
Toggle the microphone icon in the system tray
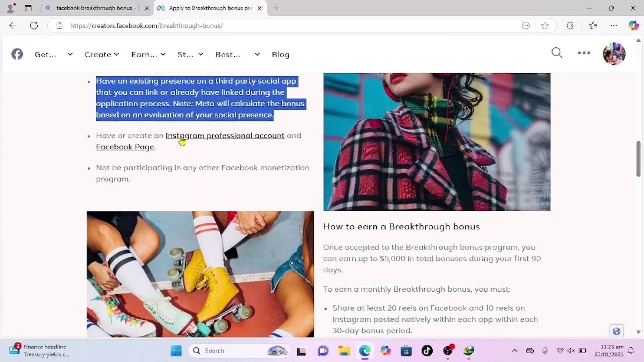(x=545, y=351)
